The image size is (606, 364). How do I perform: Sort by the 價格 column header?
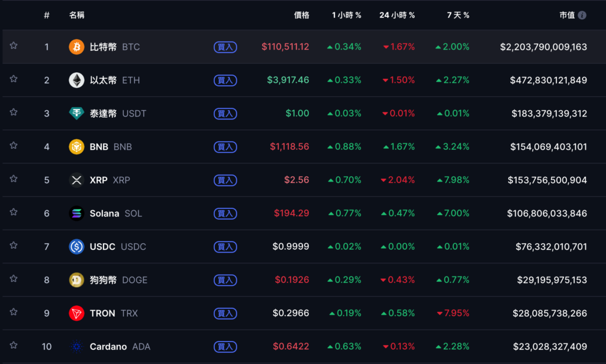[x=301, y=15]
